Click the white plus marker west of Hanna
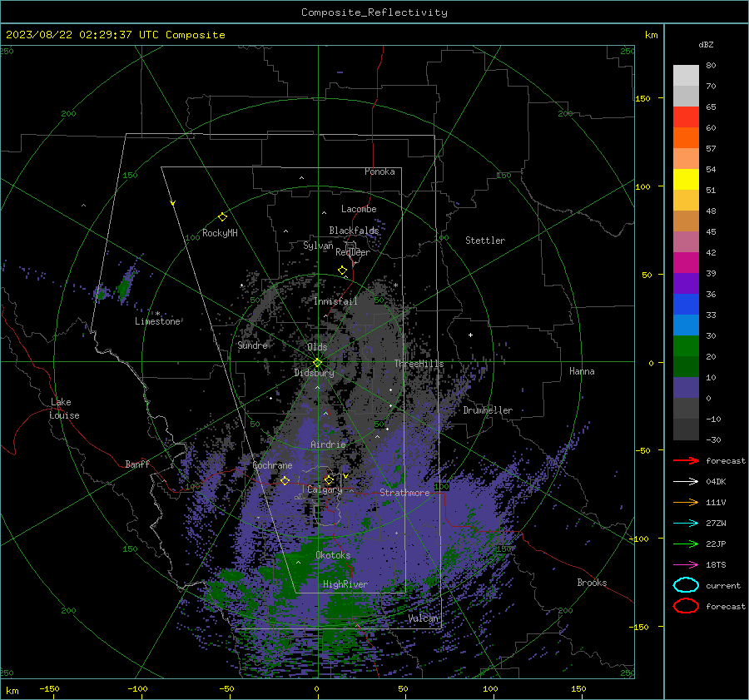 coord(470,335)
